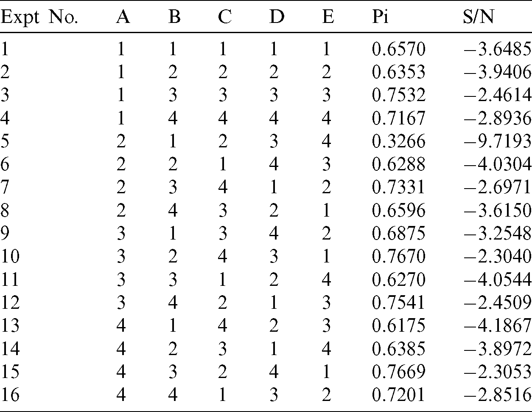Viewport: 532px width, 412px height.
Task: Select the Pi value 0.6875
Action: tap(398, 234)
